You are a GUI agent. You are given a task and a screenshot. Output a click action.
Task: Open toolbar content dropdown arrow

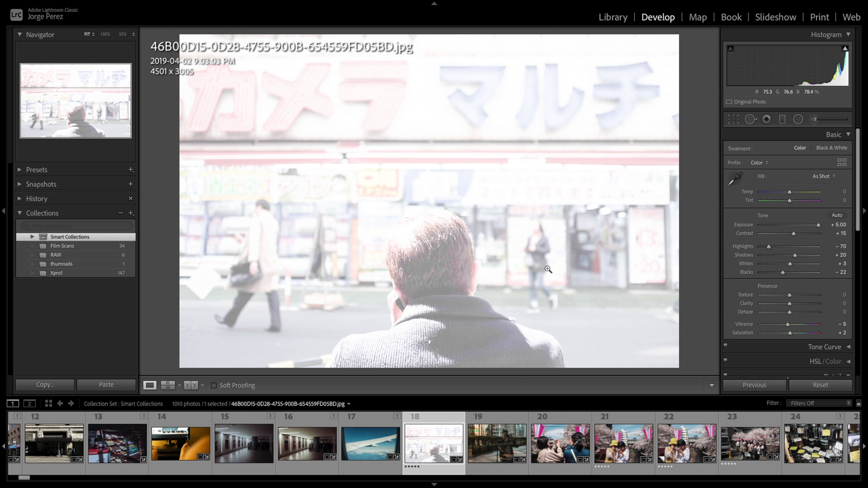[x=711, y=385]
